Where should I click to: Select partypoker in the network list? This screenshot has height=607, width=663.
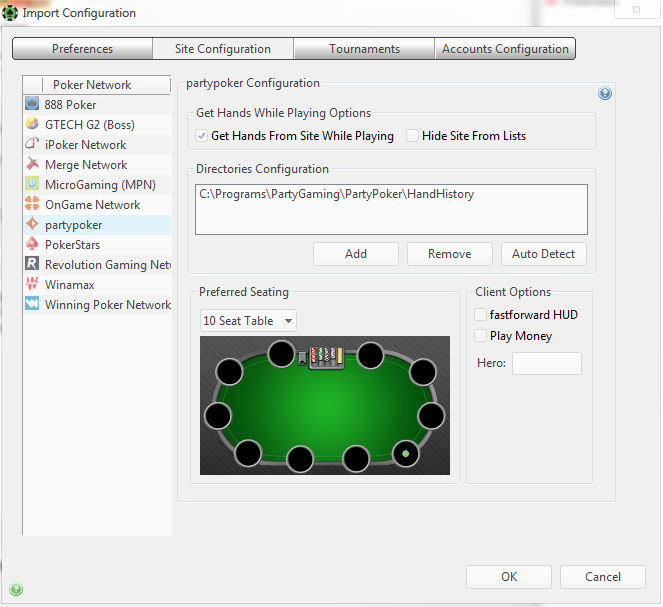(98, 225)
